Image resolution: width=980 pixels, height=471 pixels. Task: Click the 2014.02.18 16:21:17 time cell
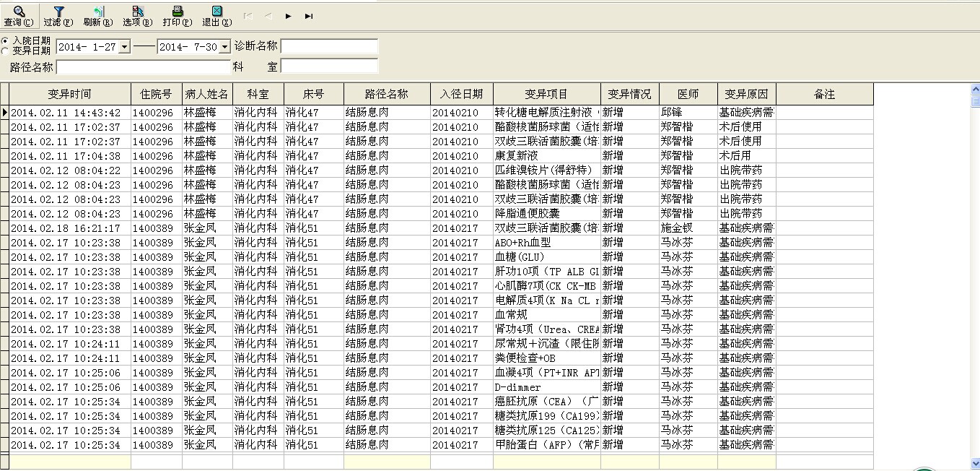[70, 228]
